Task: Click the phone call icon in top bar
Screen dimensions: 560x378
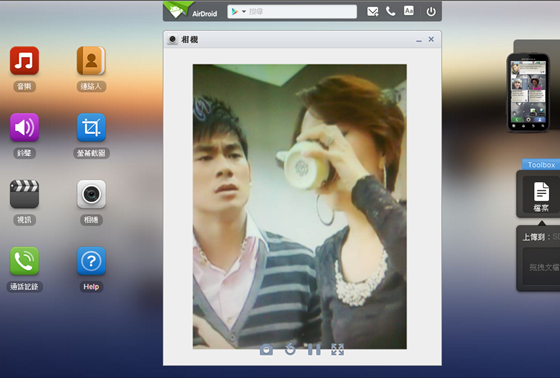Action: coord(390,11)
